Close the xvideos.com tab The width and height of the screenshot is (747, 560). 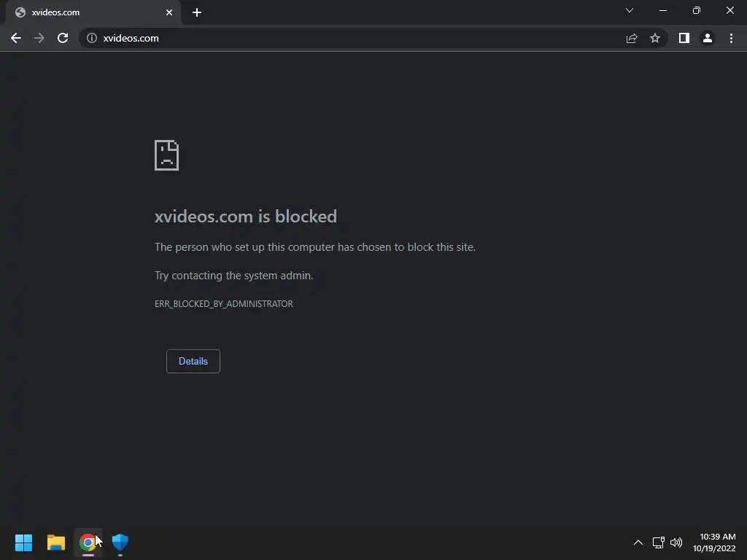(x=169, y=12)
